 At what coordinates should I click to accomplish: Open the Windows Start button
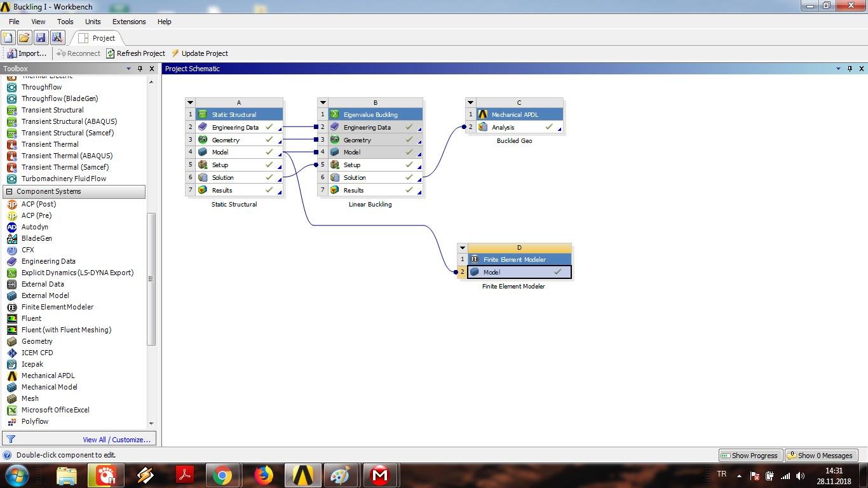17,475
